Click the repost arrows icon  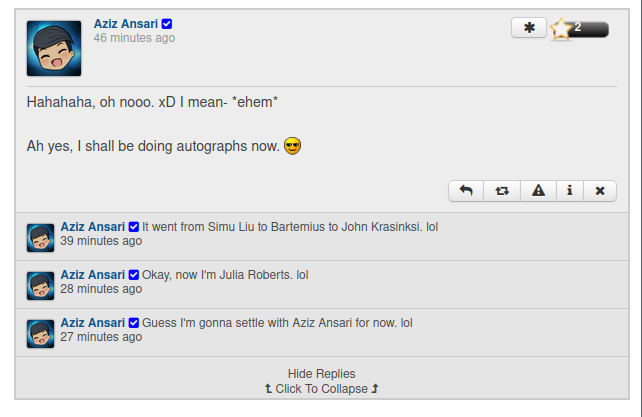coord(502,191)
